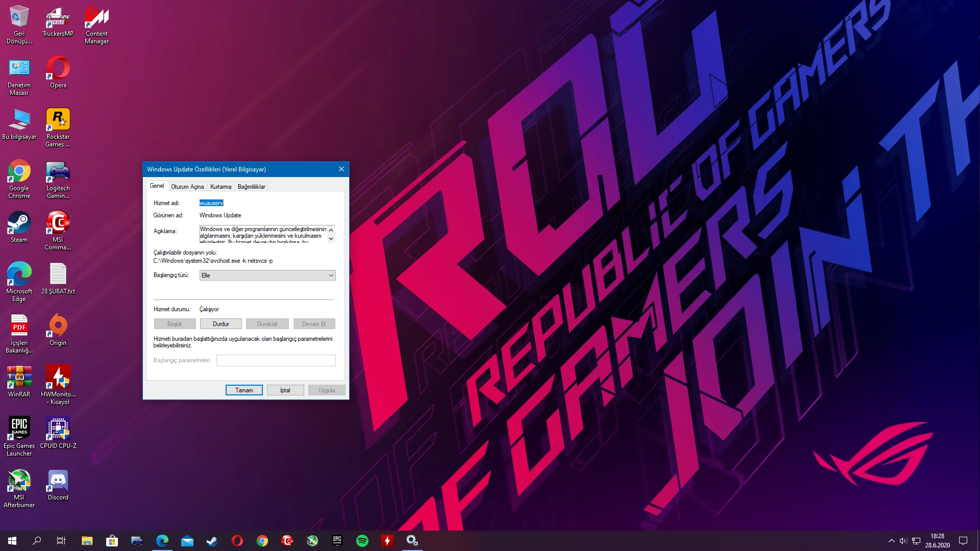The width and height of the screenshot is (980, 551).
Task: Open Opera from the taskbar
Action: click(x=237, y=541)
